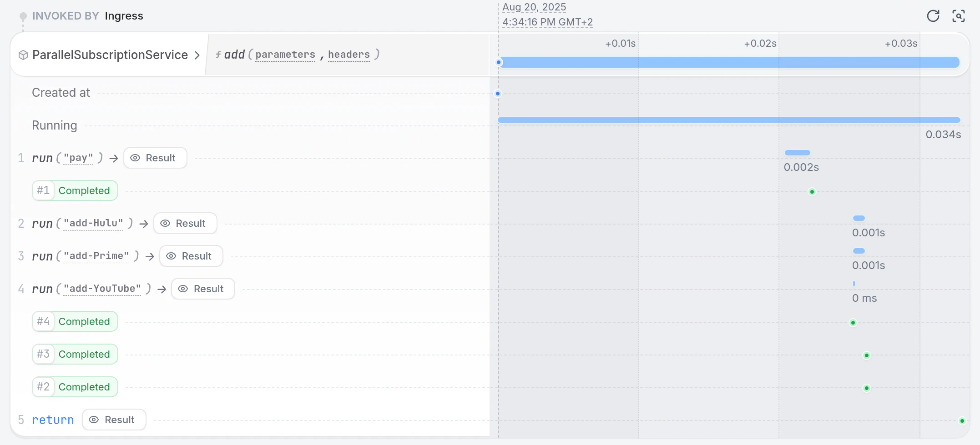Expand the chevron after ParallelSubscriptionService
This screenshot has width=980, height=445.
pyautogui.click(x=197, y=55)
